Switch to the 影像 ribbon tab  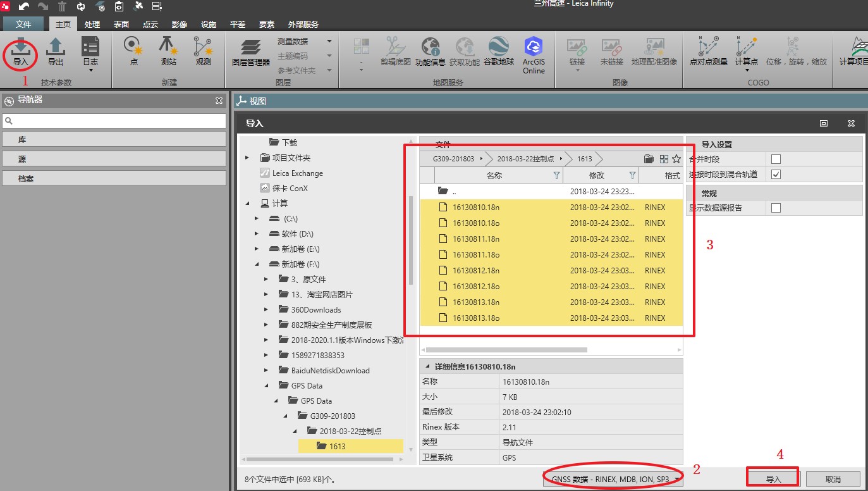pyautogui.click(x=180, y=24)
